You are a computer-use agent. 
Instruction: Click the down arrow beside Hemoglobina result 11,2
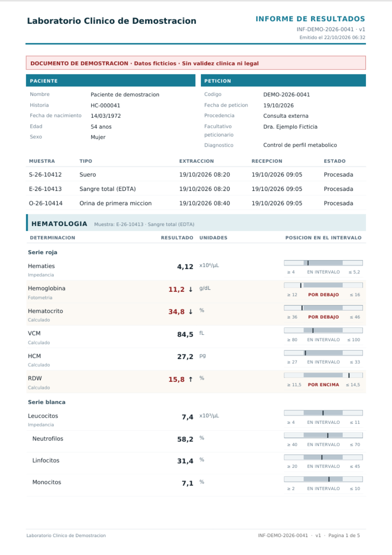point(191,289)
